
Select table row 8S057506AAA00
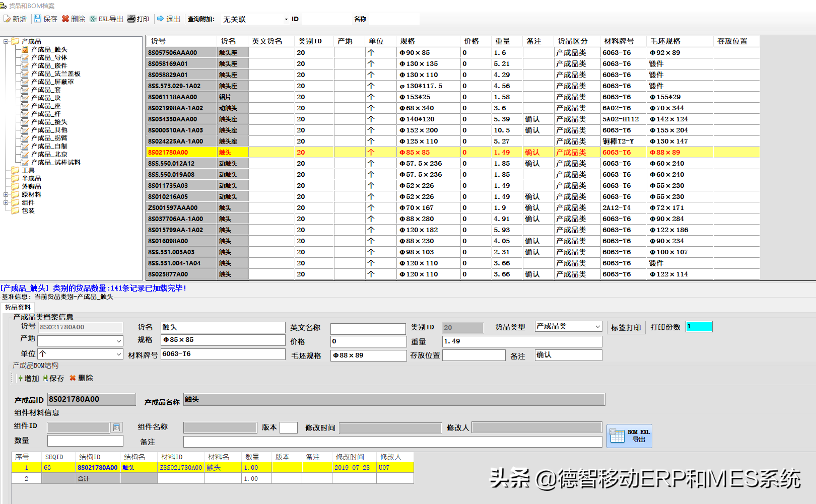(x=453, y=52)
